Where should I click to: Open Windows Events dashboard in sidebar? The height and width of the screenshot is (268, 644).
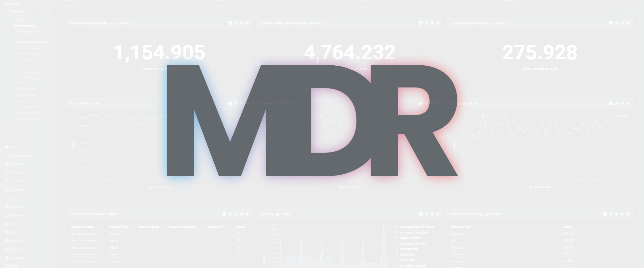[x=29, y=119]
